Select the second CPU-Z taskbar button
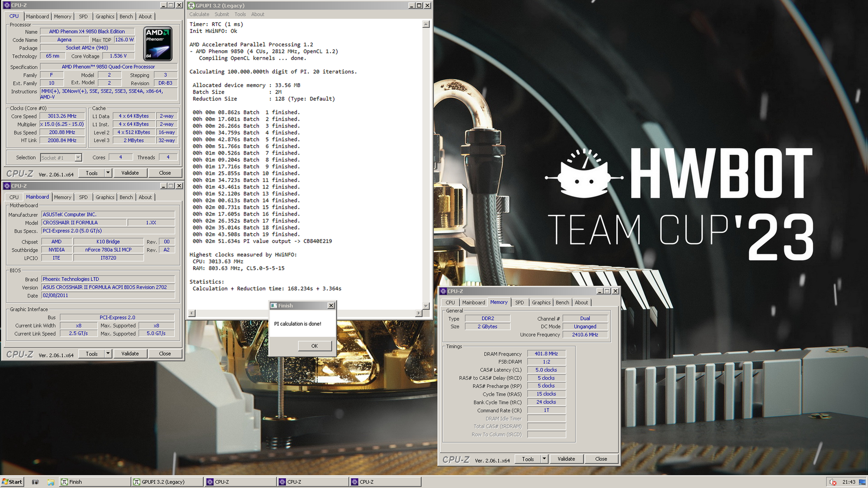This screenshot has height=488, width=868. 313,482
